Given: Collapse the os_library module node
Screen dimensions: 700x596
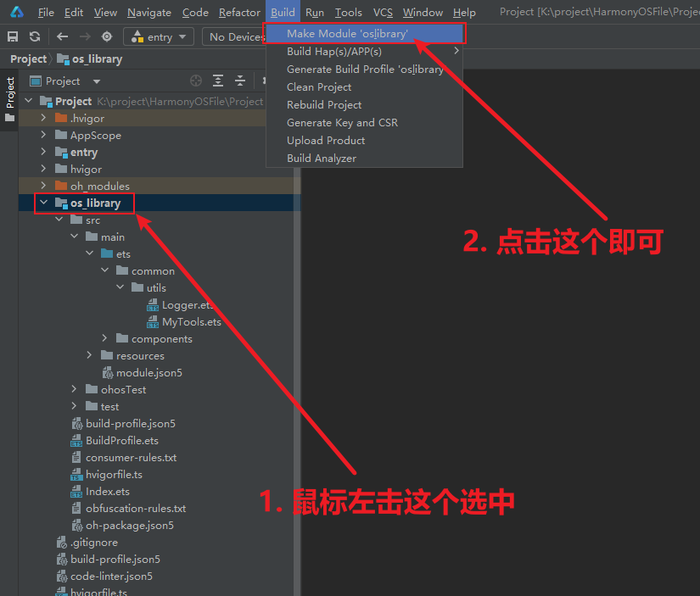Looking at the screenshot, I should 43,203.
